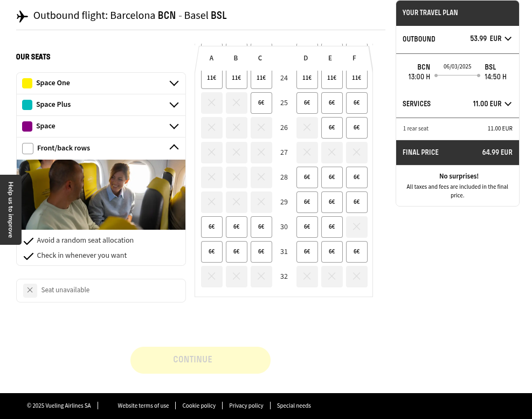Image resolution: width=532 pixels, height=419 pixels.
Task: Reserve seat 30D for 6€
Action: 307,227
